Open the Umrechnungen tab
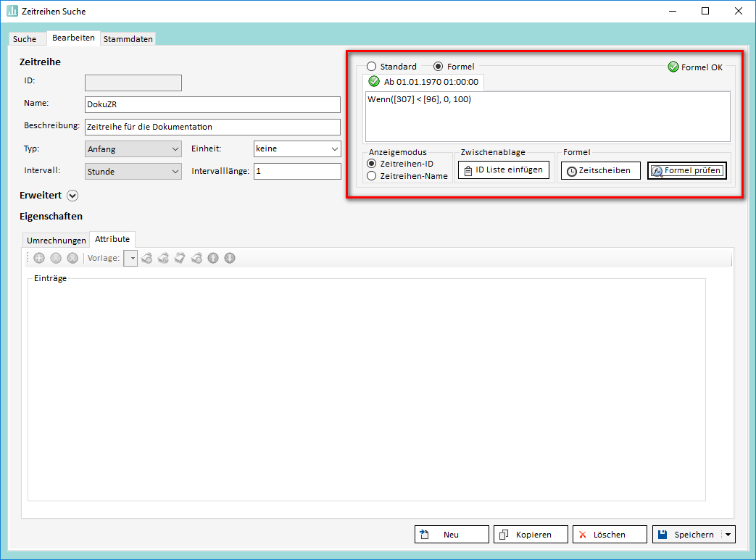Screen dimensions: 756x560 56,241
